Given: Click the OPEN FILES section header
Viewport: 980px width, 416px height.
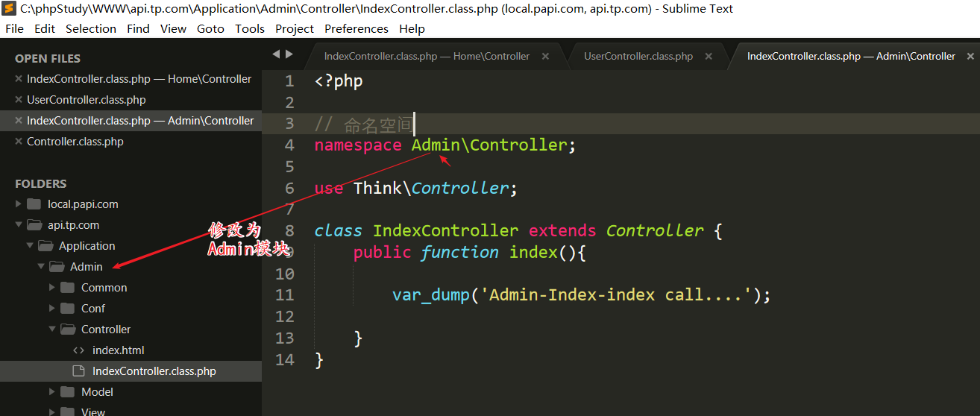Looking at the screenshot, I should [48, 58].
